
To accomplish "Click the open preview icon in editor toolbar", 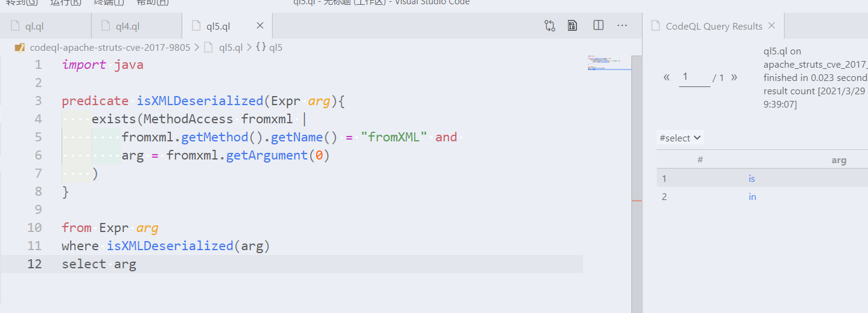I will (573, 25).
